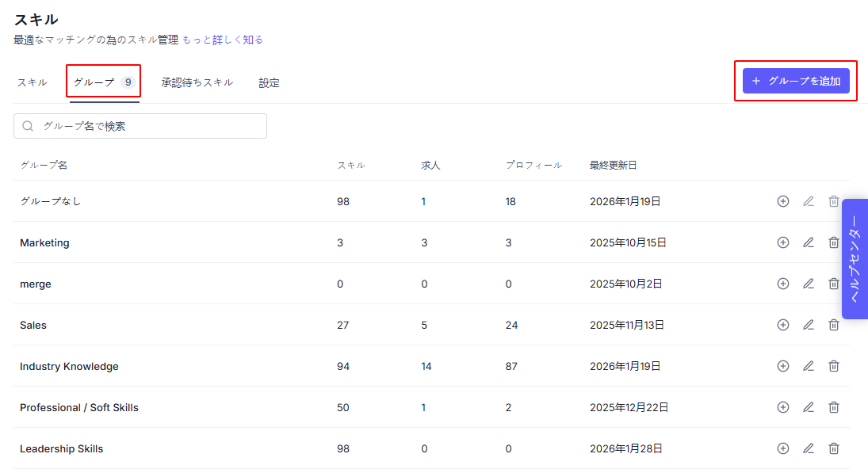The width and height of the screenshot is (868, 469).
Task: Open the ヘルプセンター side button
Action: pyautogui.click(x=855, y=259)
